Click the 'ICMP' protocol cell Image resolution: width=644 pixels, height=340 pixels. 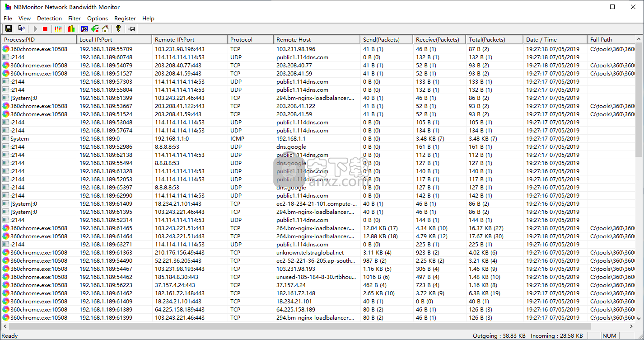237,139
